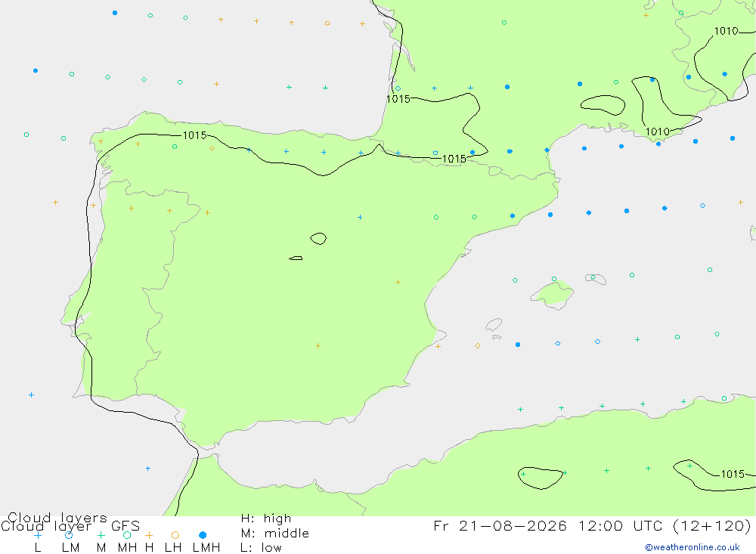Click the 'L: low' legend text
The image size is (756, 554).
tap(261, 548)
